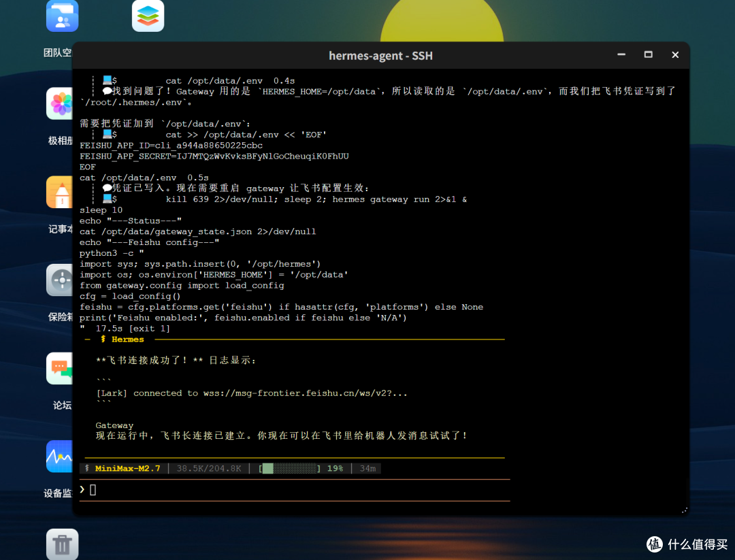Click the wss://msg-frontier.feishu.cn URL text
735x560 pixels.
point(305,393)
